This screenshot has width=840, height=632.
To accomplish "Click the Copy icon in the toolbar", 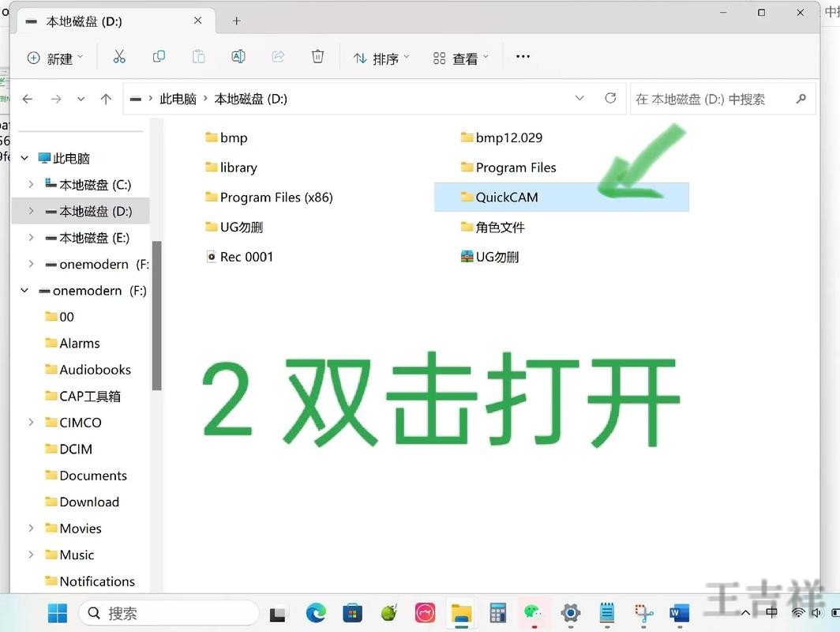I will pos(159,57).
